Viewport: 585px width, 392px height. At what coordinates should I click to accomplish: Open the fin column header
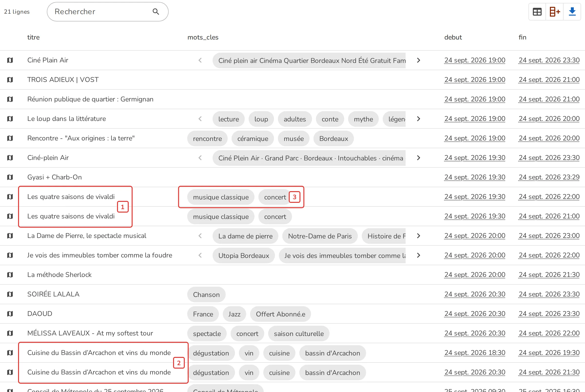pyautogui.click(x=523, y=37)
